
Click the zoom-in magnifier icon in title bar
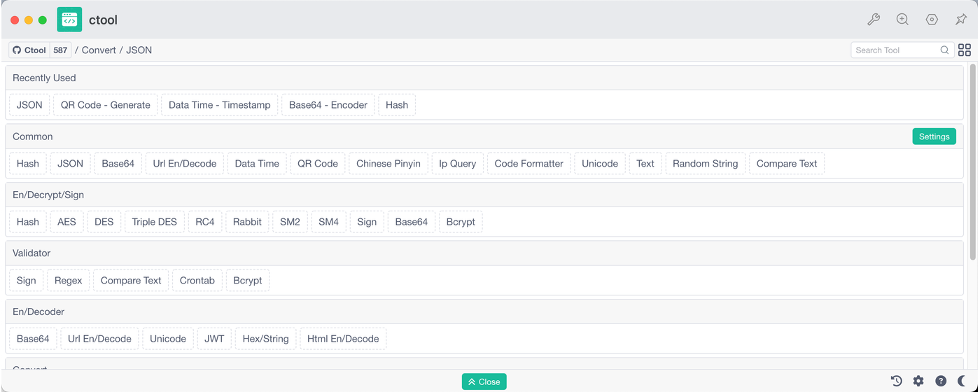coord(903,20)
